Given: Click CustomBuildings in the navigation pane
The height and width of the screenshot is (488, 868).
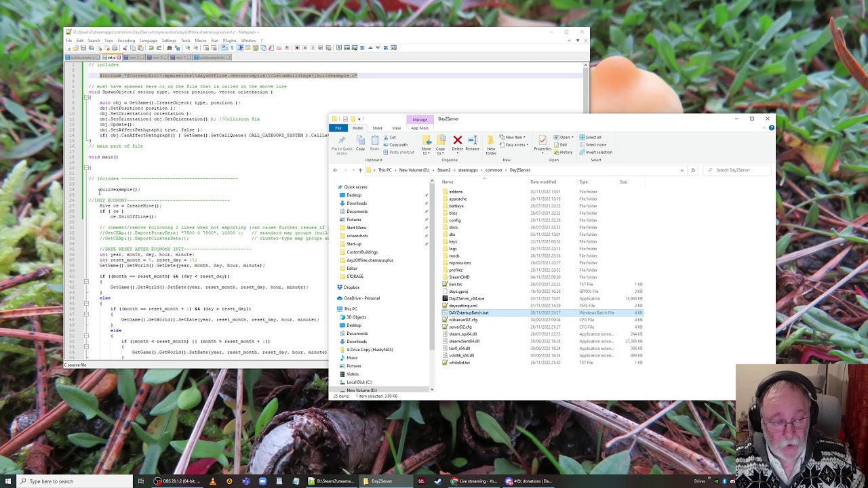Looking at the screenshot, I should (x=362, y=252).
